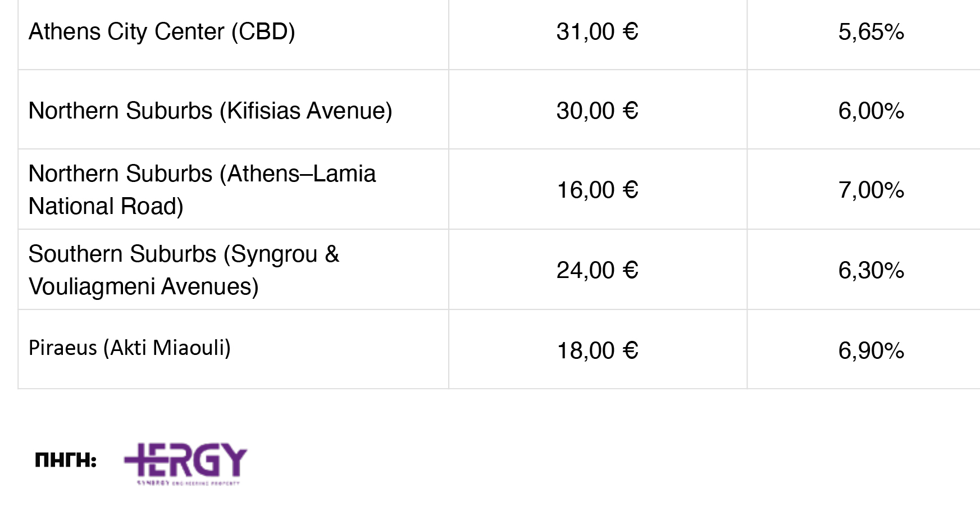The image size is (980, 515).
Task: Select the 16,00 € rent value
Action: click(598, 190)
